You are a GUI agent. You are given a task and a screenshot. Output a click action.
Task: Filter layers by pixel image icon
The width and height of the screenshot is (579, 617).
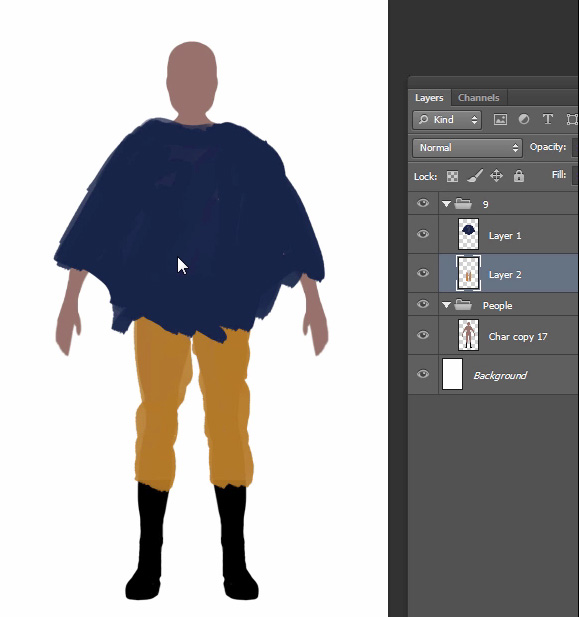[x=500, y=120]
